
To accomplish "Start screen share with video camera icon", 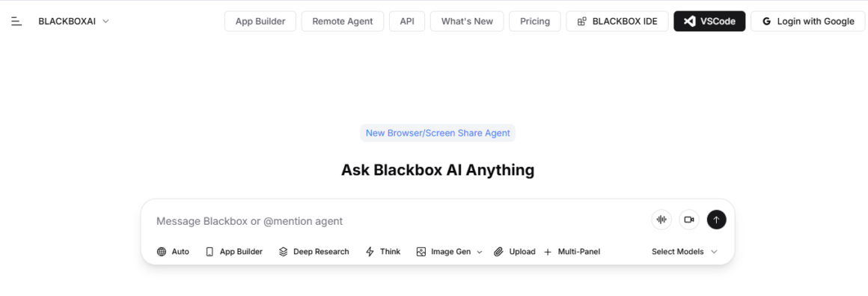I will click(x=688, y=220).
